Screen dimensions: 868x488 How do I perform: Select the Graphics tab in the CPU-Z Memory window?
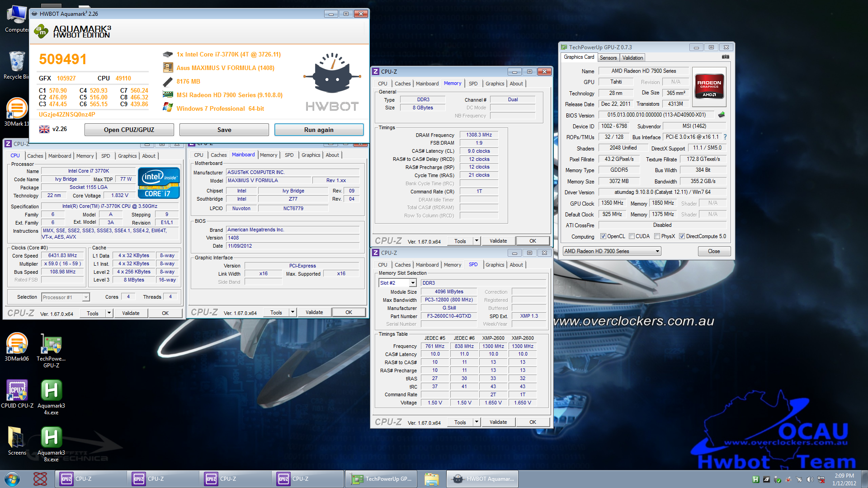coord(495,84)
